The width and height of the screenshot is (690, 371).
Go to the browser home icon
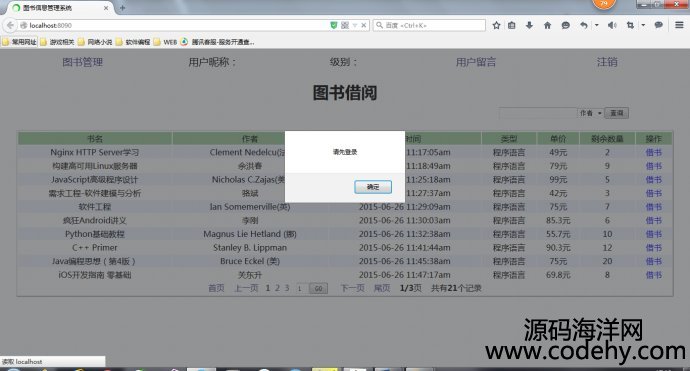point(547,26)
